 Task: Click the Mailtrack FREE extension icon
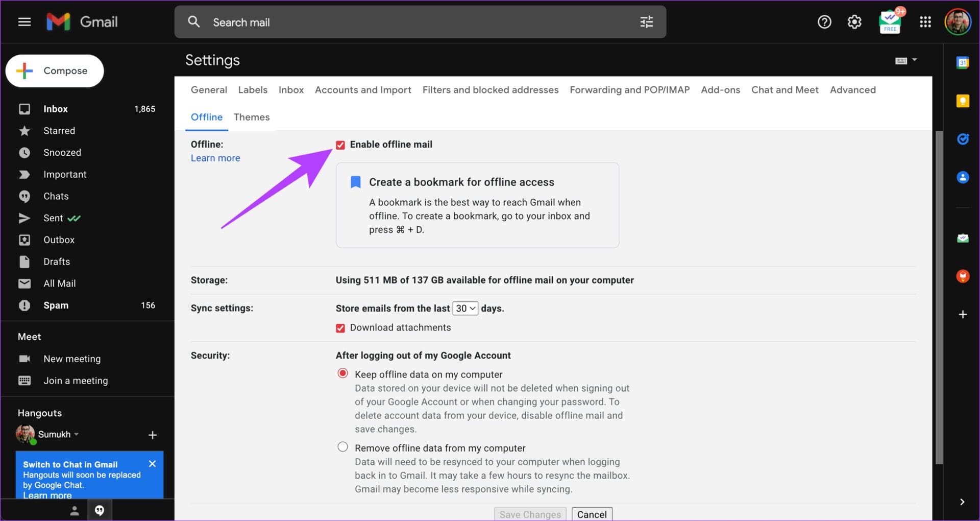click(890, 22)
